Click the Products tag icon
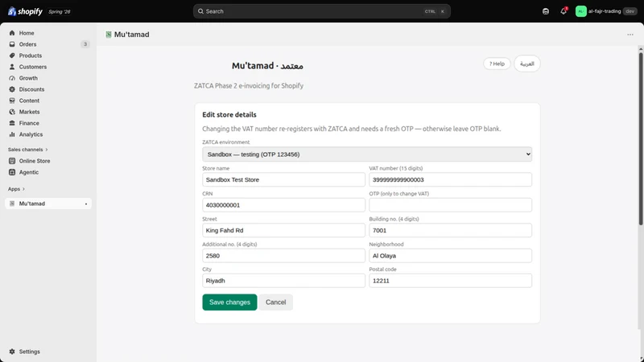The height and width of the screenshot is (362, 644). tap(12, 56)
